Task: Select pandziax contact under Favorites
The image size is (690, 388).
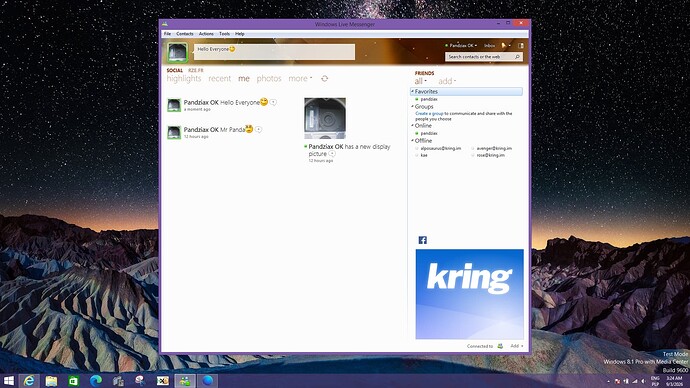Action: pyautogui.click(x=429, y=99)
